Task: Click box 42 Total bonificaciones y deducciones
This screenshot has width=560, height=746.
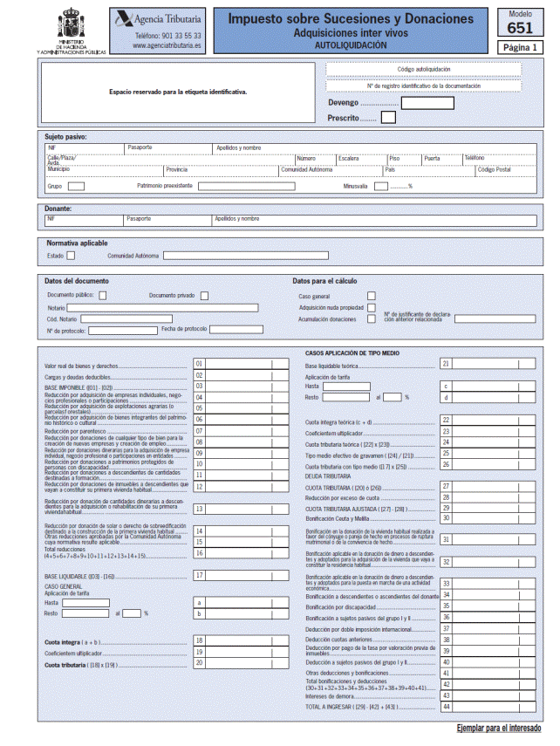Action: point(494,685)
